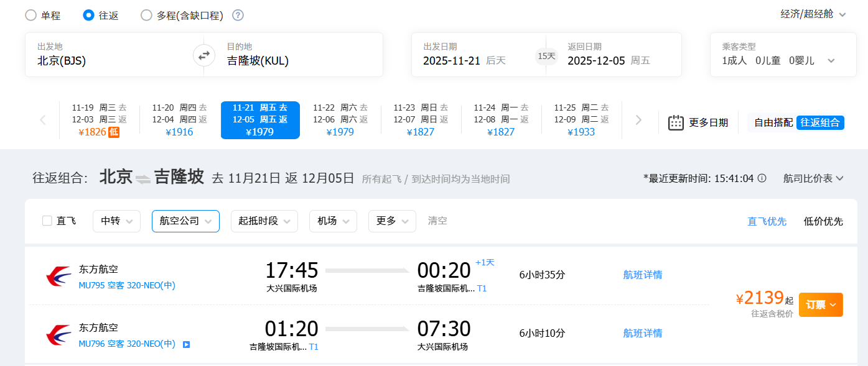Open the 经济/超经舱 cabin class dropdown
The height and width of the screenshot is (366, 868).
[813, 14]
